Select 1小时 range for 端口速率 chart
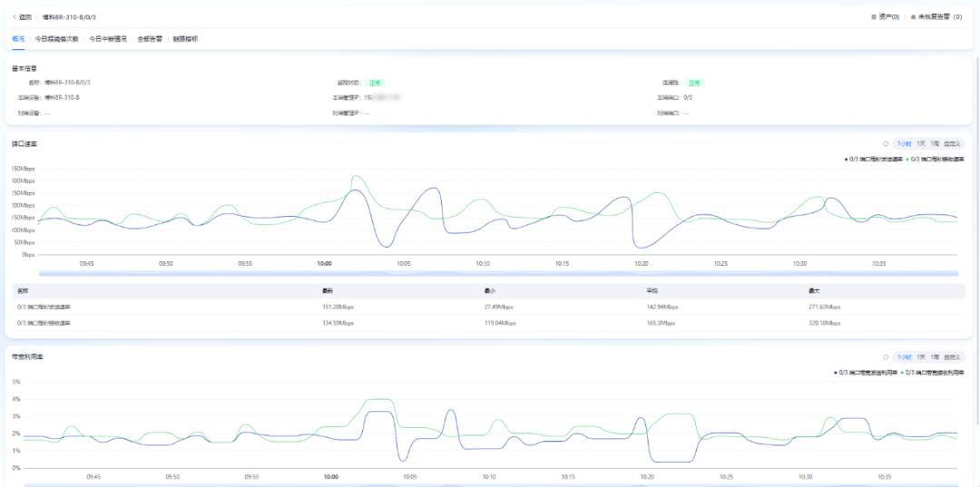 click(905, 143)
